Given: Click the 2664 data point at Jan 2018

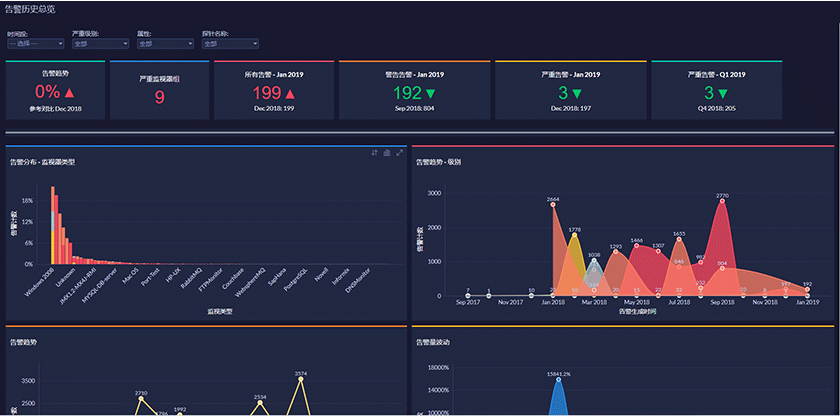Looking at the screenshot, I should tap(553, 205).
